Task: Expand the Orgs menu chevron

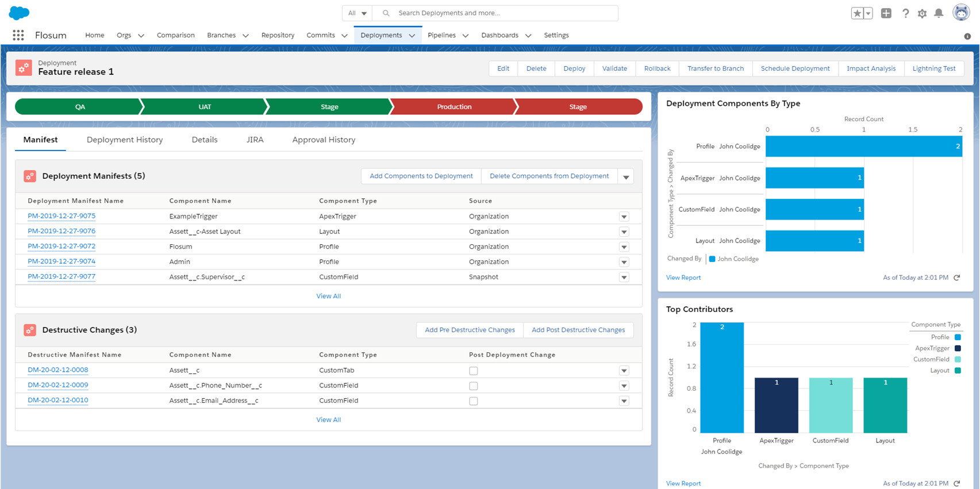Action: click(x=141, y=36)
